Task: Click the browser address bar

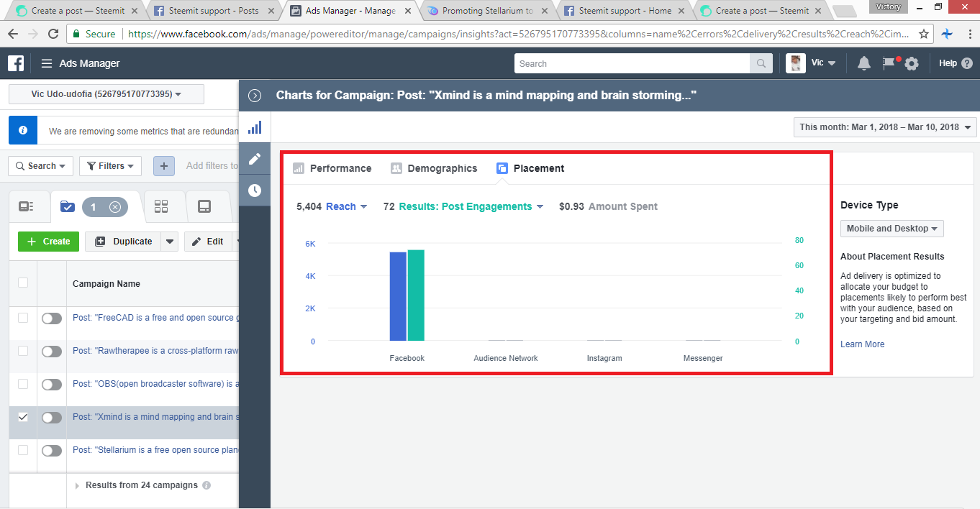Action: point(518,34)
